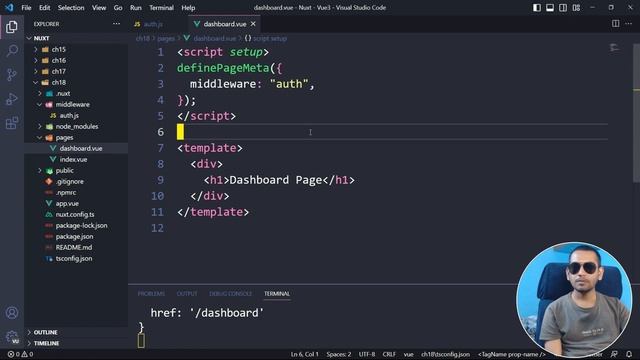Viewport: 640px width, 360px height.
Task: Toggle the bottom panel layout icon
Action: click(x=550, y=8)
